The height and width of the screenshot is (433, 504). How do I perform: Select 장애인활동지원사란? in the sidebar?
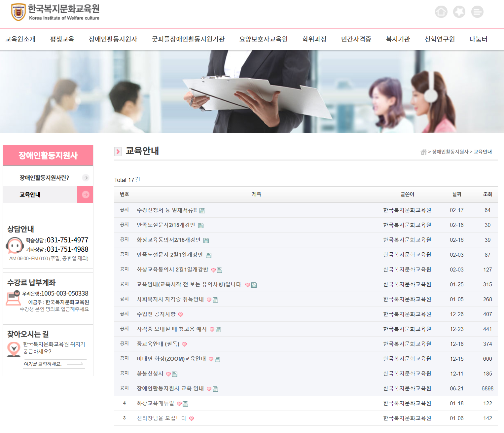[x=44, y=178]
